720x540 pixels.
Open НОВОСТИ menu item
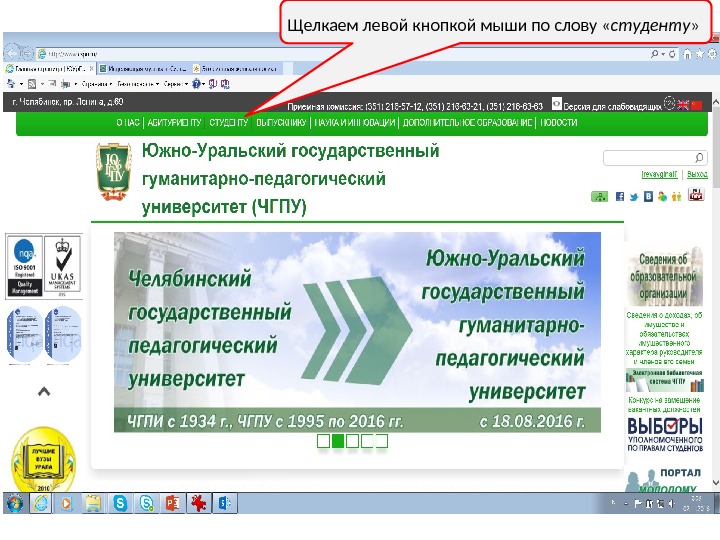tap(558, 123)
